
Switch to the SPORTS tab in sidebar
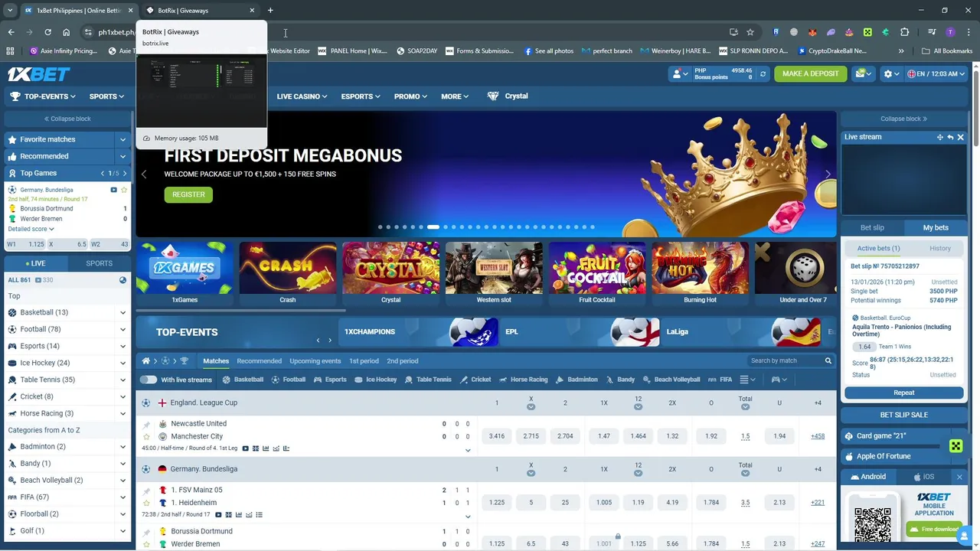tap(99, 263)
